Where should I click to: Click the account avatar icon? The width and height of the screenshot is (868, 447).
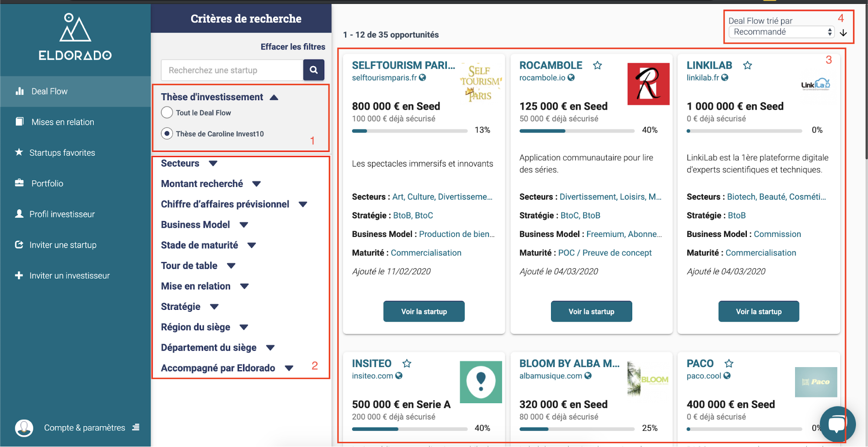point(24,428)
